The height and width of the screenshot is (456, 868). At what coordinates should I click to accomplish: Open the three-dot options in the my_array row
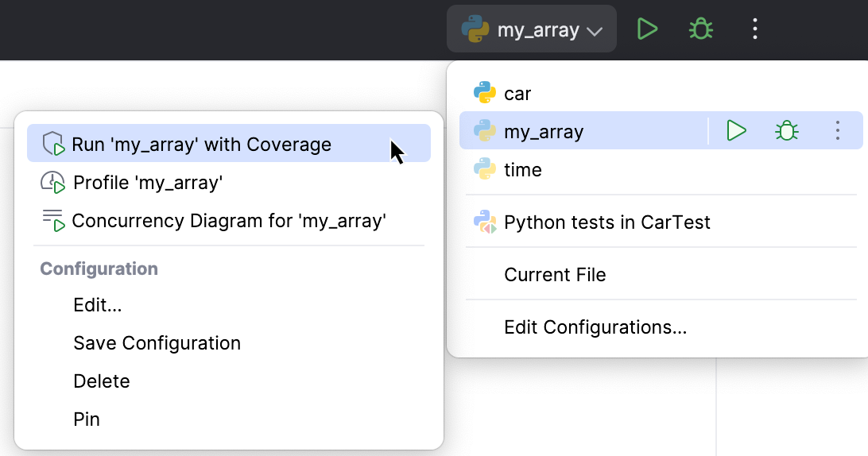pyautogui.click(x=837, y=131)
